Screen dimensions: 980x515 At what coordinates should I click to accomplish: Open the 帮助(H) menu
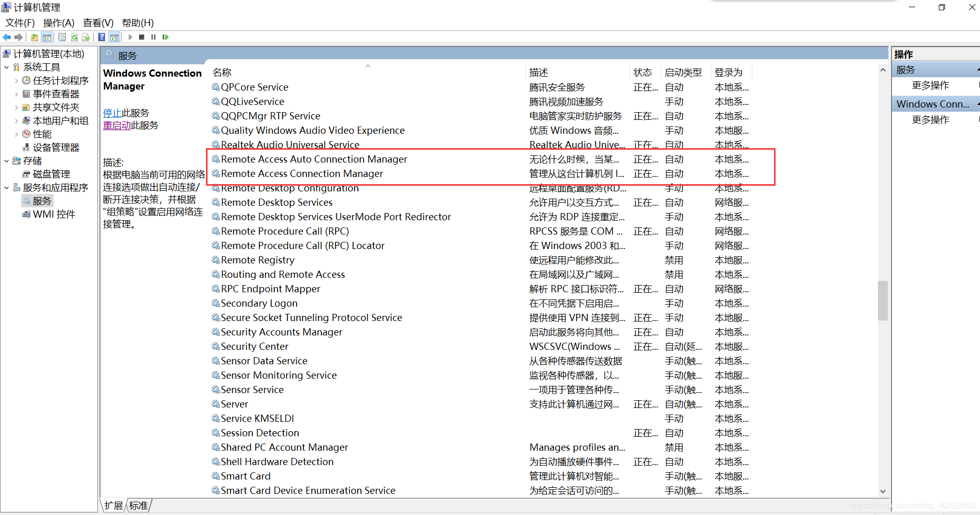click(x=138, y=23)
